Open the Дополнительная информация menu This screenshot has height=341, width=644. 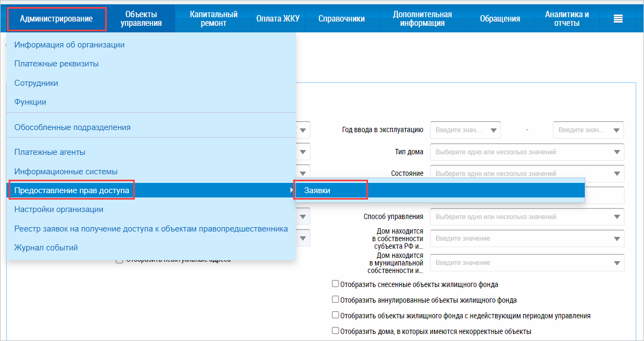pyautogui.click(x=422, y=19)
